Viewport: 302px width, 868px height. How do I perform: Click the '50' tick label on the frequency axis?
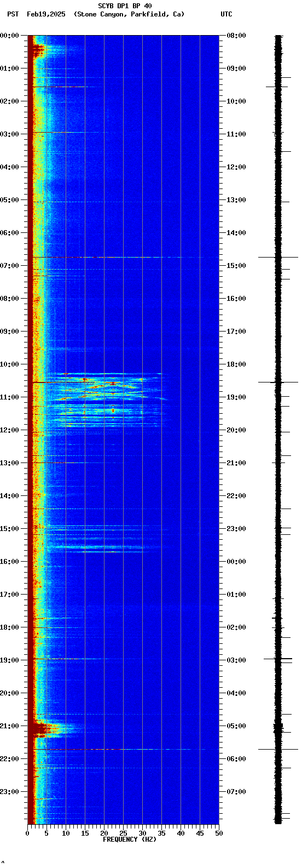(219, 833)
